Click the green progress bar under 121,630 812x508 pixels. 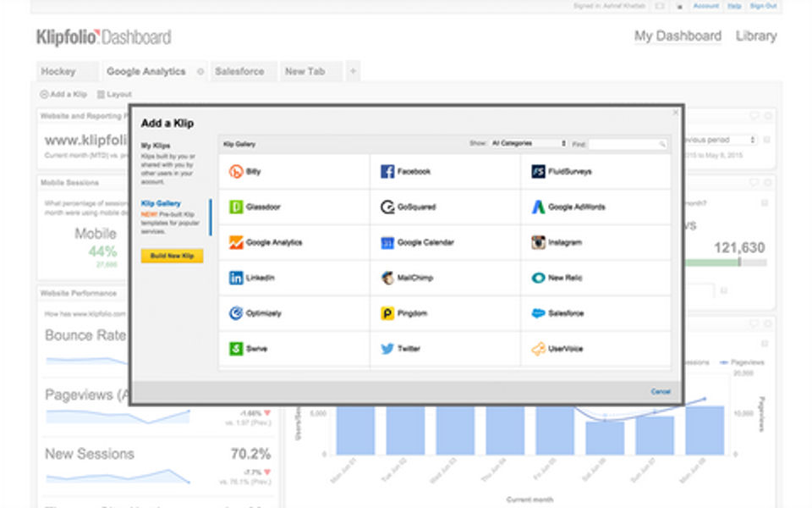click(x=712, y=262)
